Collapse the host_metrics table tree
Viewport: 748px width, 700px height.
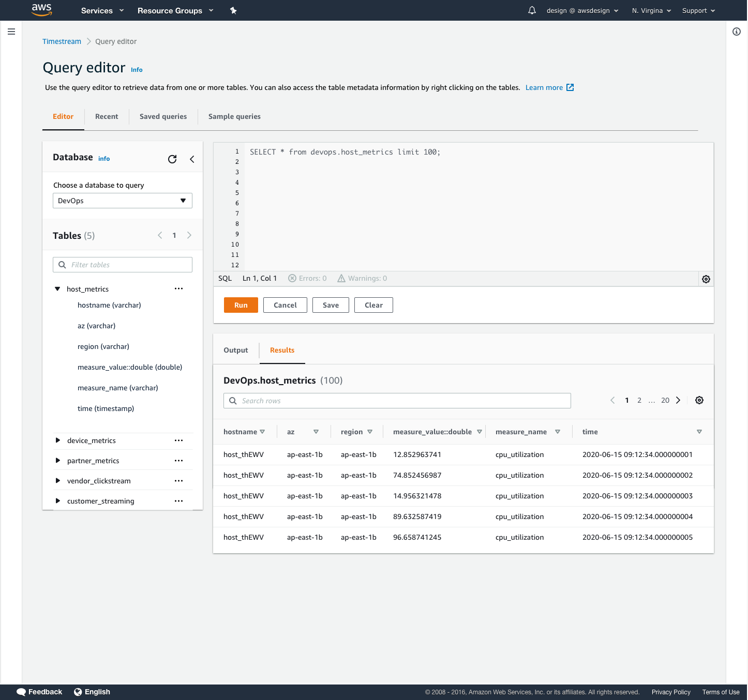point(57,289)
